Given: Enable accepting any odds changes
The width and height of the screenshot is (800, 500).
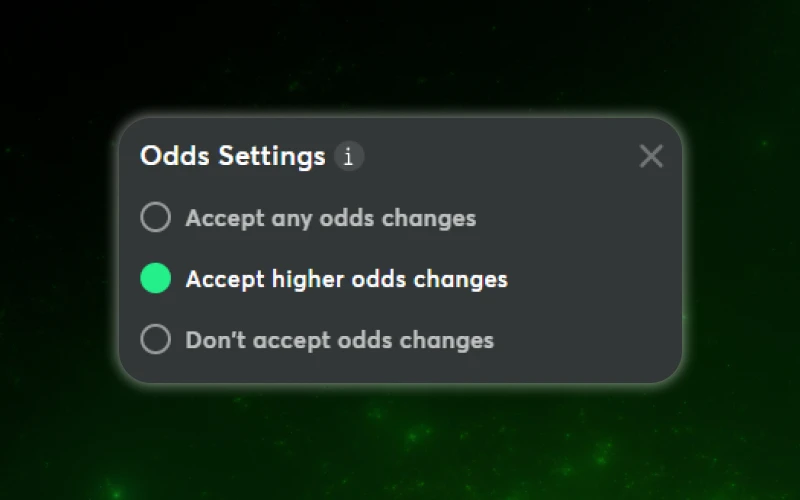Looking at the screenshot, I should 156,217.
